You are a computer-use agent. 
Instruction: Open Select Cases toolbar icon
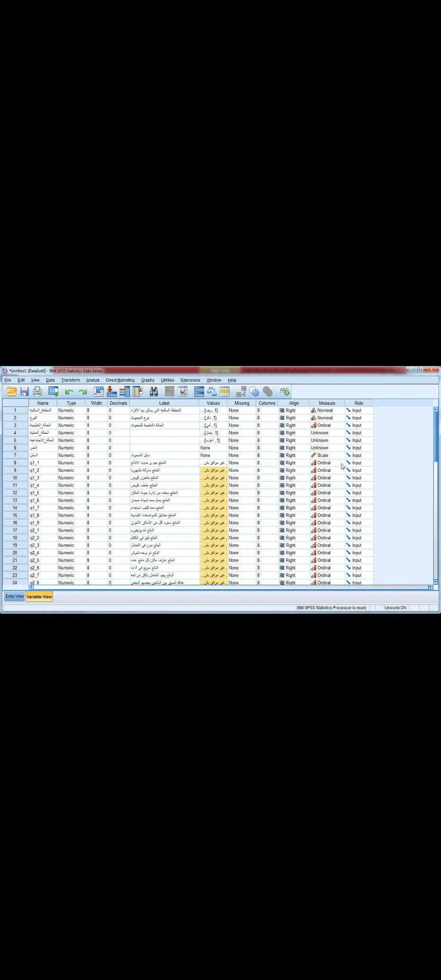225,391
